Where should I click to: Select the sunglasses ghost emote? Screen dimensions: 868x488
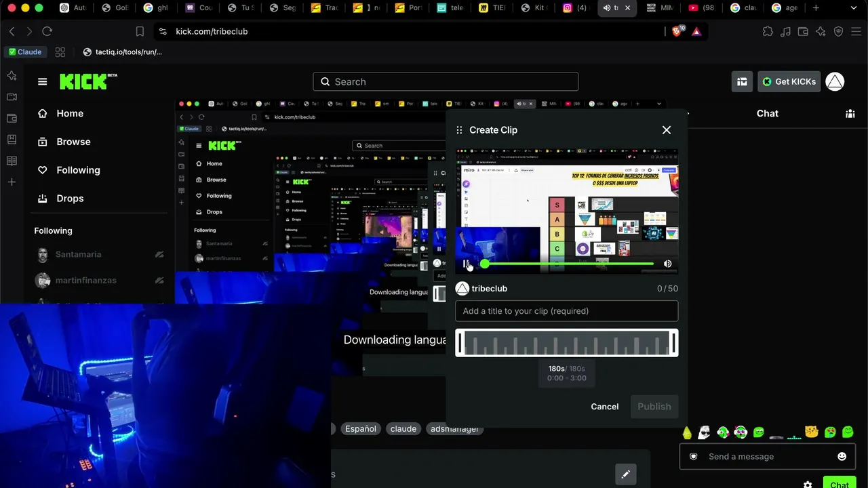(x=705, y=432)
